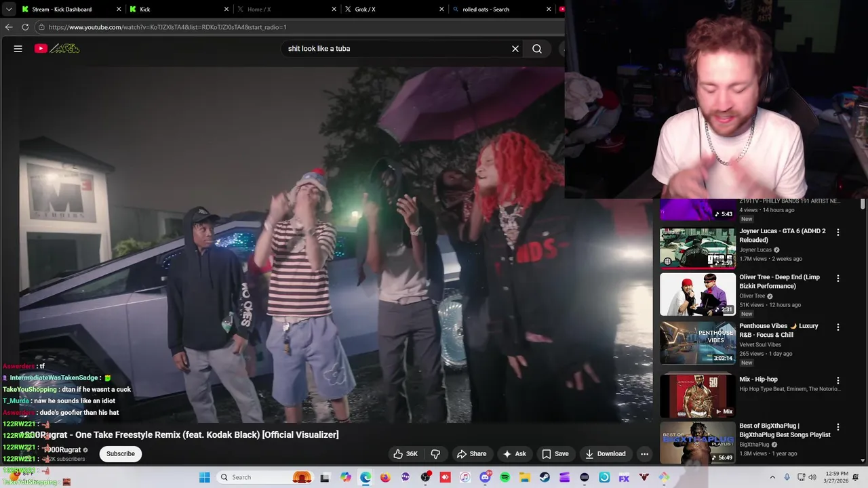Close the rolled oats - Search tab
868x488 pixels.
coord(549,9)
